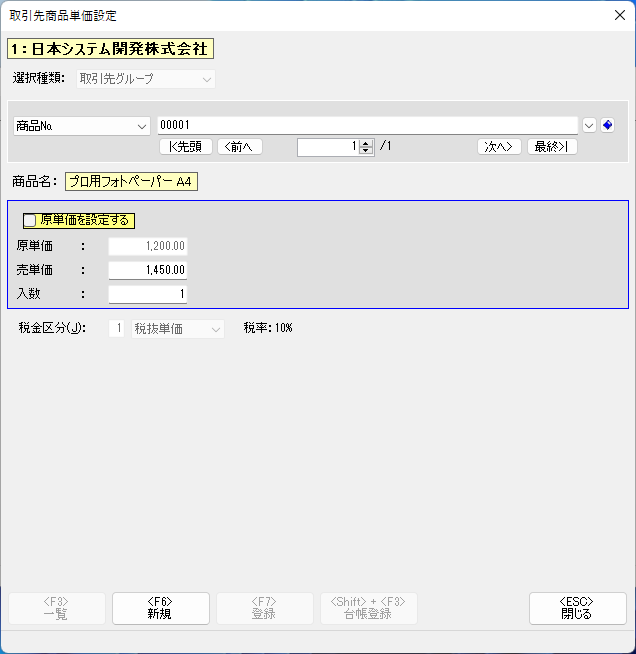This screenshot has width=636, height=654.
Task: Open the 選択種類 取引先グループ dropdown
Action: [x=146, y=79]
